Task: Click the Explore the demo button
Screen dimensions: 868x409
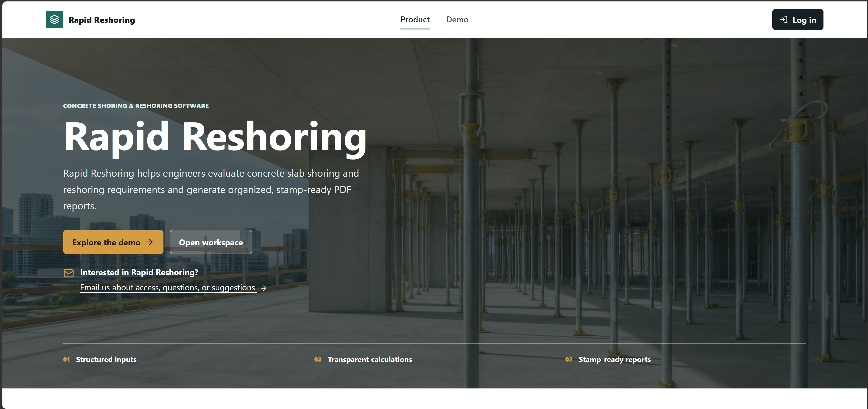Action: [113, 242]
